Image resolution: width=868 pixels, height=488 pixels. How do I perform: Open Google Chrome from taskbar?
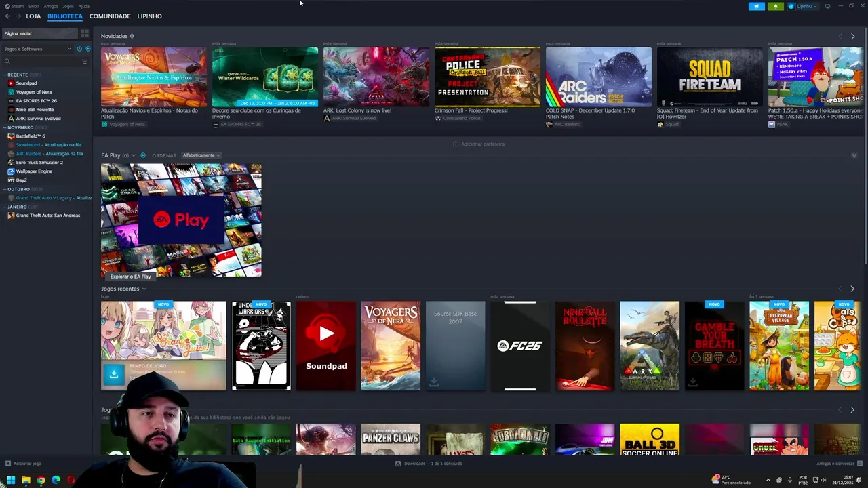coord(41,480)
